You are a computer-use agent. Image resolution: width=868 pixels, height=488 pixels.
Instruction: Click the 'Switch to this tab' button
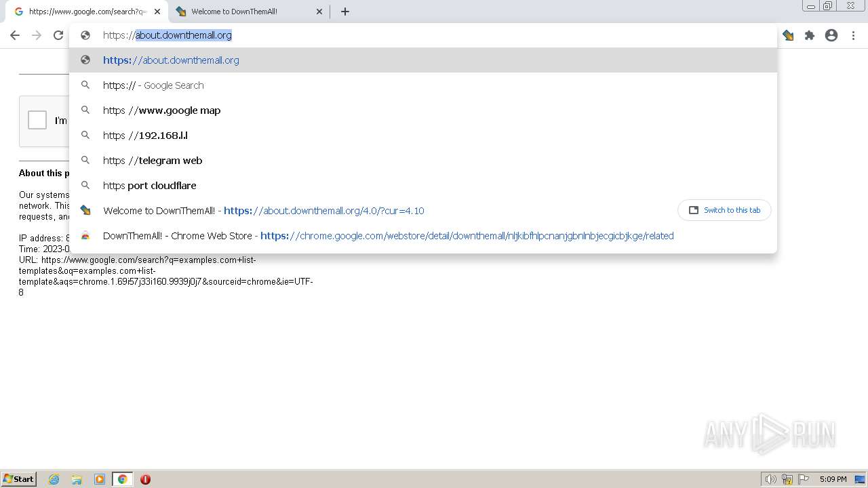pos(724,210)
